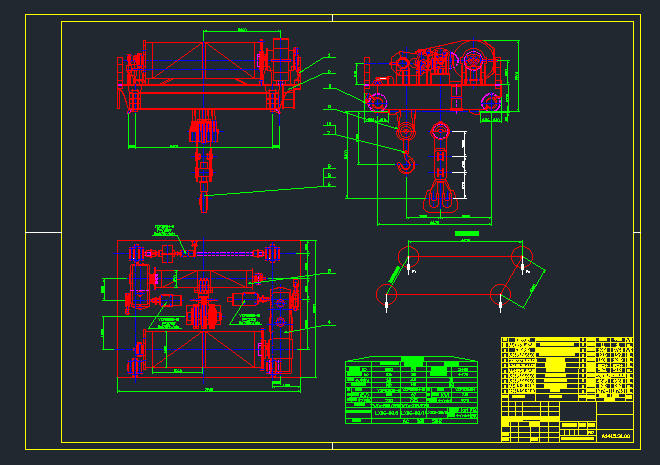Viewport: 660px width, 465px height.
Task: Click the hook pulley block in the front elevation view
Action: 204,131
